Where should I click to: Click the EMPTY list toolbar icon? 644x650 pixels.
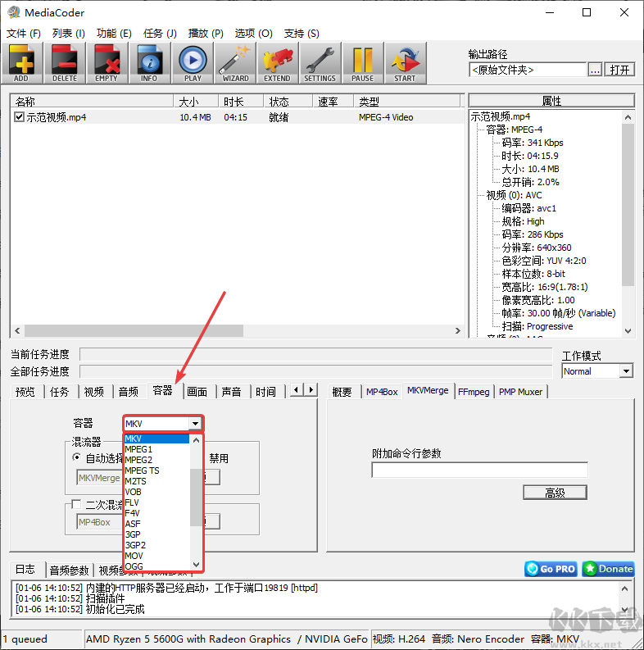coord(107,63)
